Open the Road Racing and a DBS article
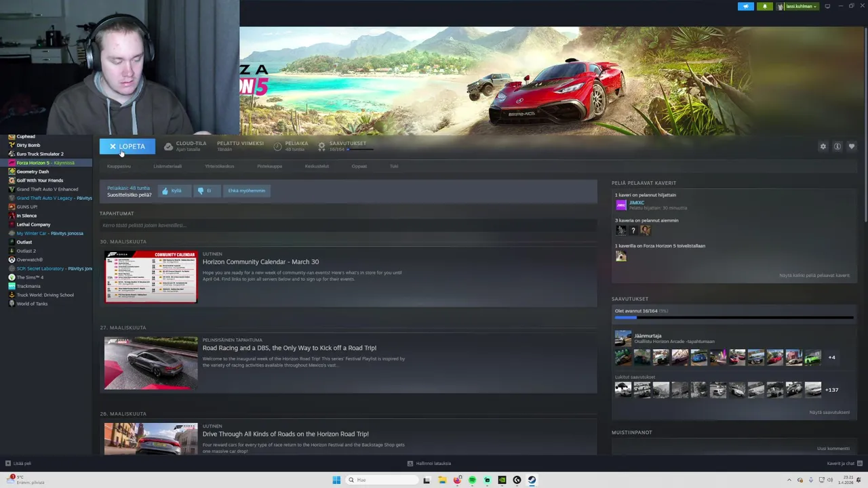Screen dimensions: 868x488 [x=289, y=348]
